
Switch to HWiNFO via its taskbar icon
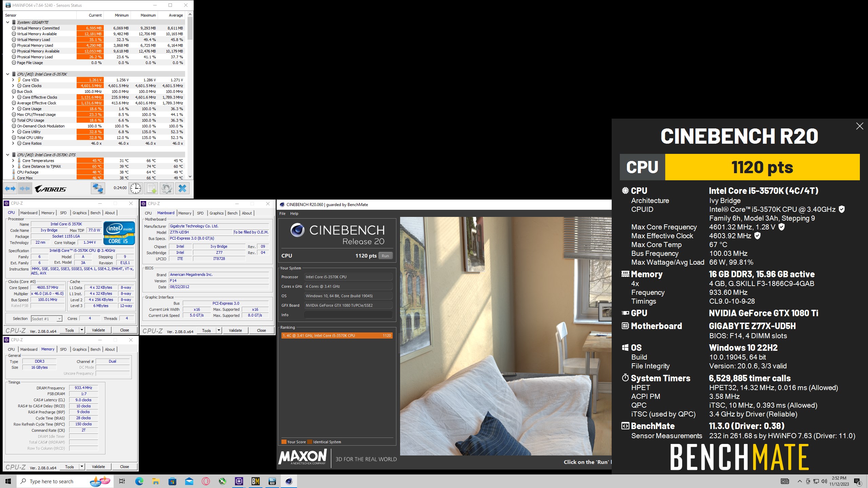click(272, 481)
